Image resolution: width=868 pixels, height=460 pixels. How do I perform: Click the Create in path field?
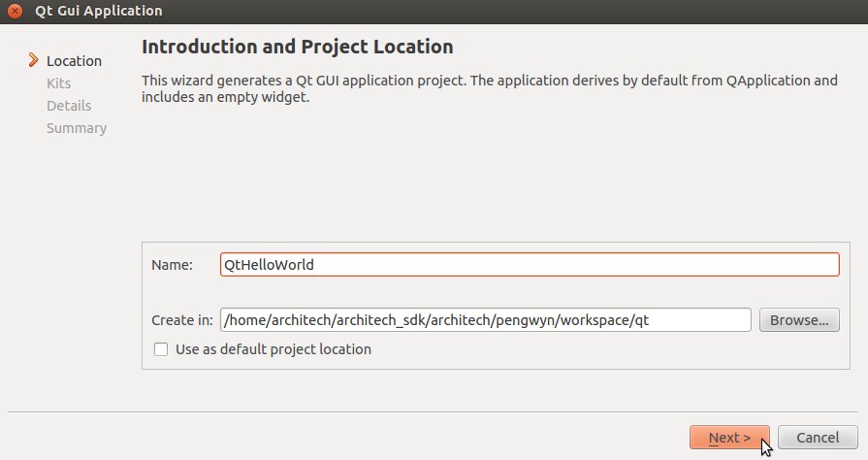[x=486, y=320]
